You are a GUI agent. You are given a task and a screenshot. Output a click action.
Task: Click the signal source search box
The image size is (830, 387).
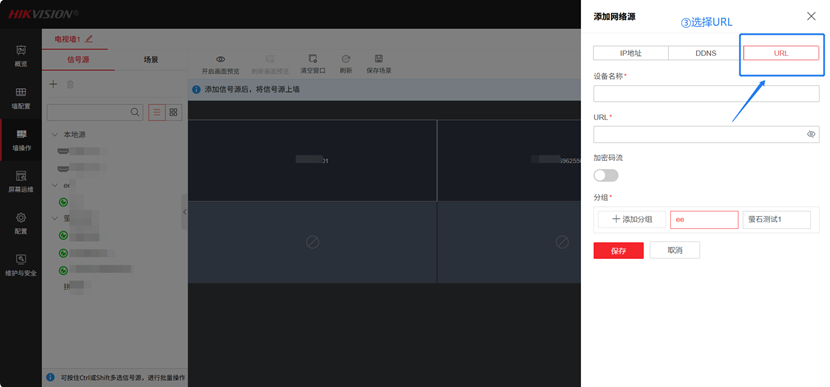click(95, 112)
